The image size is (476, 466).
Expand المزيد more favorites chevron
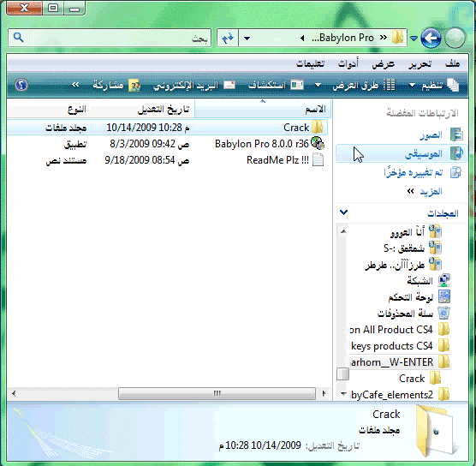410,191
